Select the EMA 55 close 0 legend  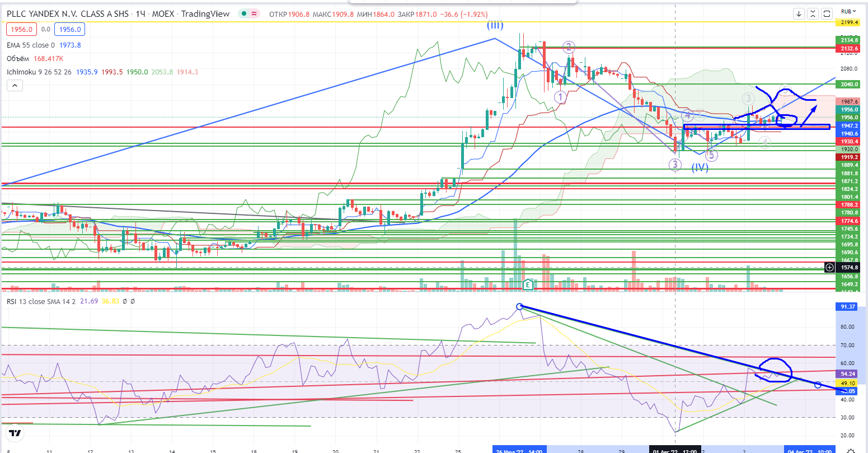tap(31, 45)
